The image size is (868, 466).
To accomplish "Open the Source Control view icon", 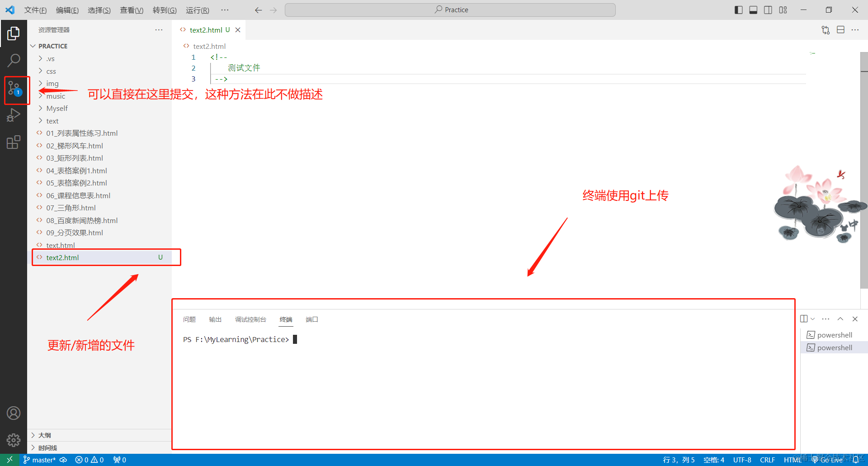I will [x=14, y=88].
